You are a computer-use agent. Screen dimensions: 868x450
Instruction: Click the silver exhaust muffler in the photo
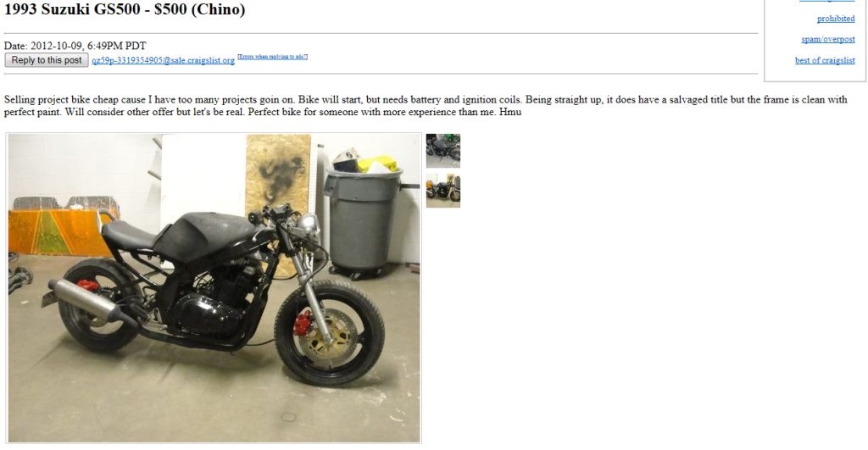pos(85,301)
